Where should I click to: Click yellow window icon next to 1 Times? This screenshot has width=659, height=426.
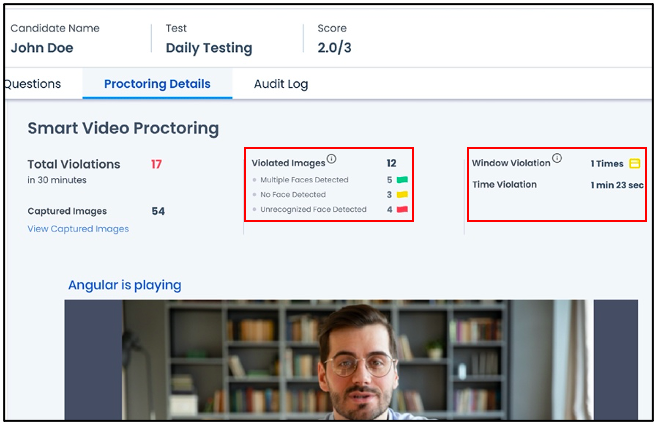tap(635, 164)
